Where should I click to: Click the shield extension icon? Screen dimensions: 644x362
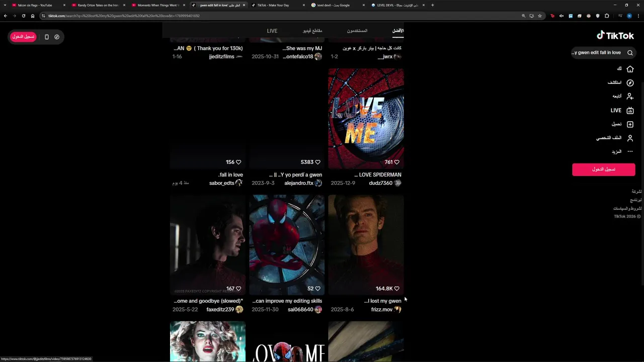coord(598,16)
